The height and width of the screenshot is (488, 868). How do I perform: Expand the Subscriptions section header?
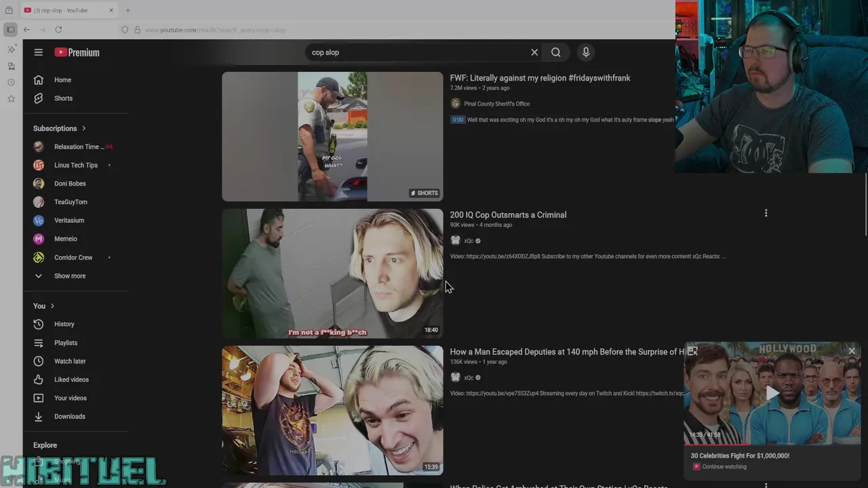click(x=60, y=128)
